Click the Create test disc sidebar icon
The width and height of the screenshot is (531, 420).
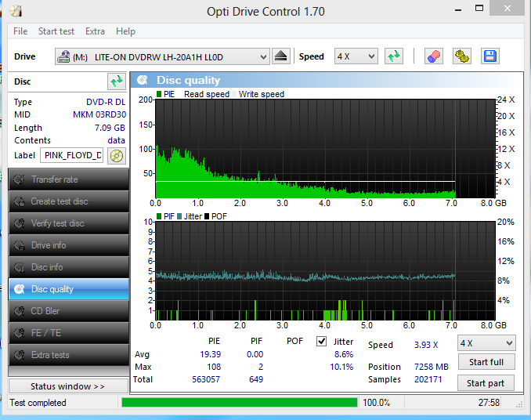pyautogui.click(x=20, y=201)
